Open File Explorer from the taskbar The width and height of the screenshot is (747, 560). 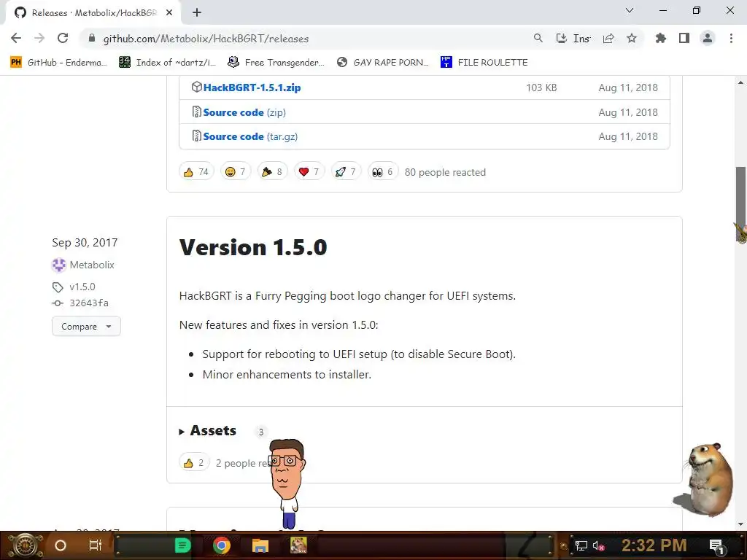(260, 545)
